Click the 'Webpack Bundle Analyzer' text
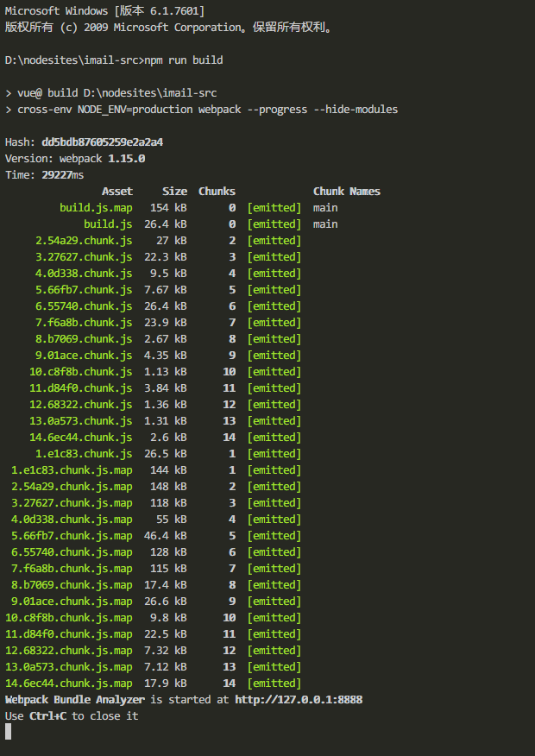Image resolution: width=535 pixels, height=756 pixels. [x=75, y=700]
